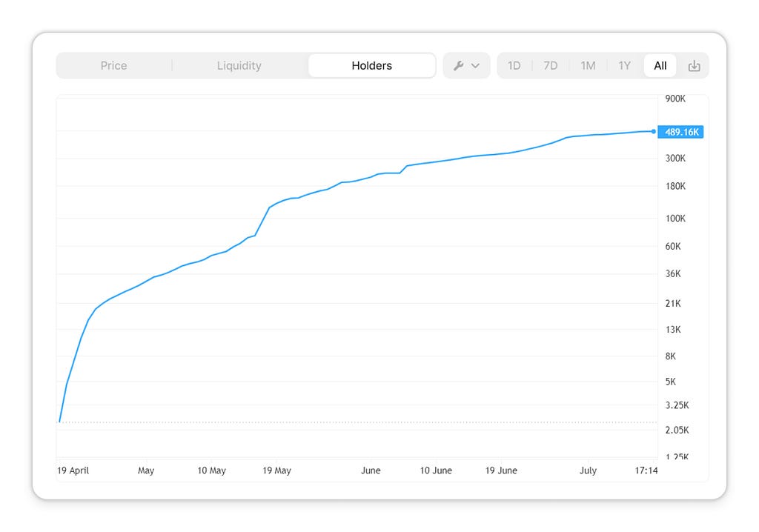Select the 1Y time range

(624, 65)
